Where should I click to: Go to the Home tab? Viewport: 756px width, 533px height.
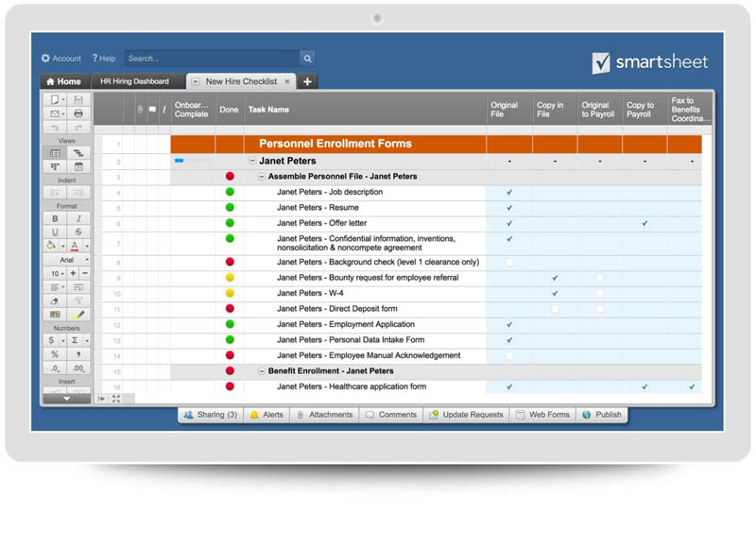[63, 81]
